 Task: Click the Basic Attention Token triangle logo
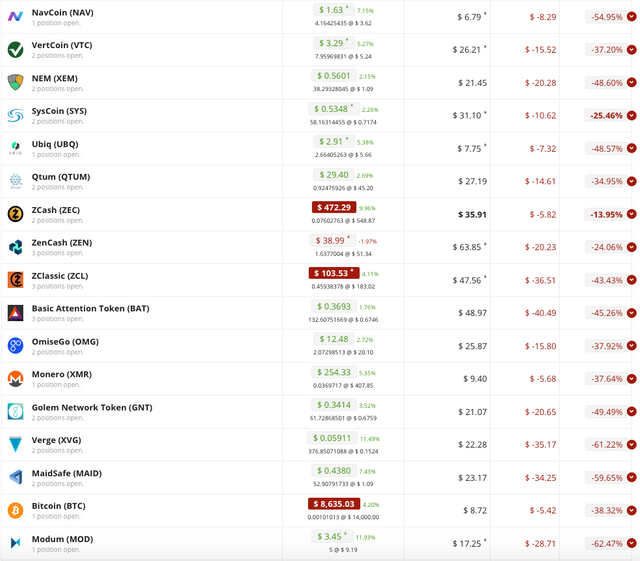tap(16, 313)
